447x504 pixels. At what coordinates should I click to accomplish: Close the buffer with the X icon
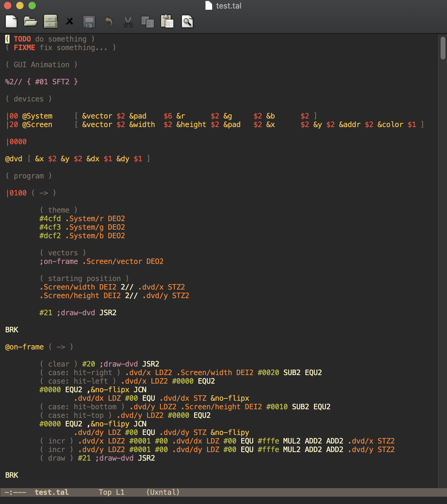[70, 21]
